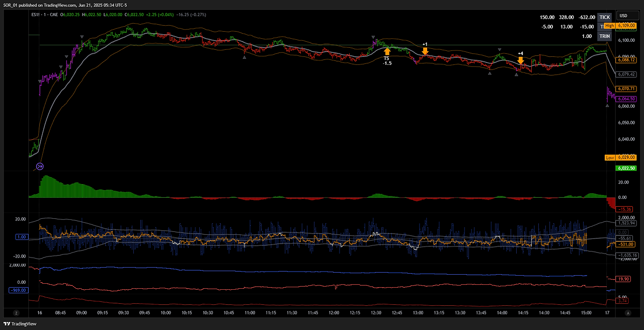This screenshot has width=644, height=330.
Task: Click the -1,635.16 value label
Action: pyautogui.click(x=626, y=256)
